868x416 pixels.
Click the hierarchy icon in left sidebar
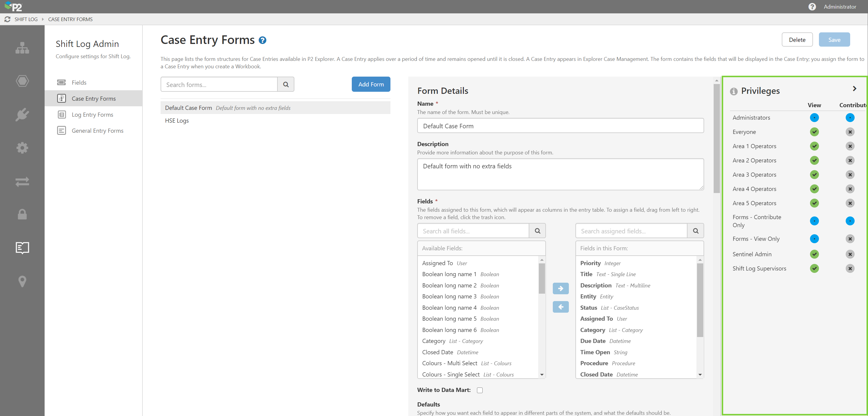tap(22, 48)
